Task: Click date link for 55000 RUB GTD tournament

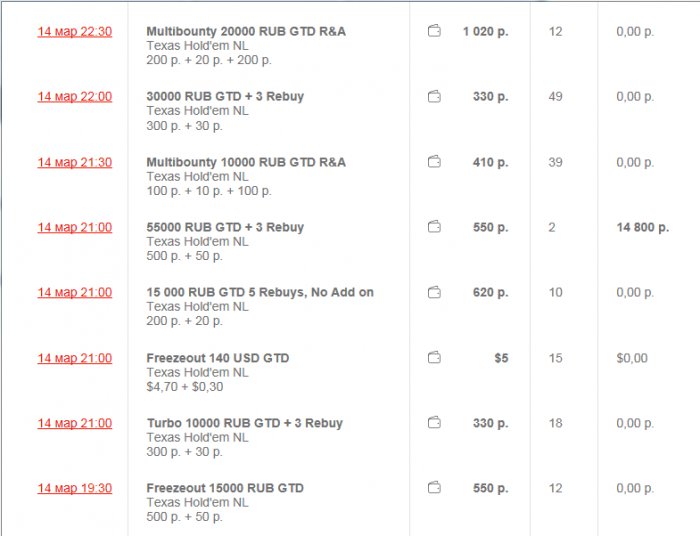Action: pyautogui.click(x=75, y=227)
